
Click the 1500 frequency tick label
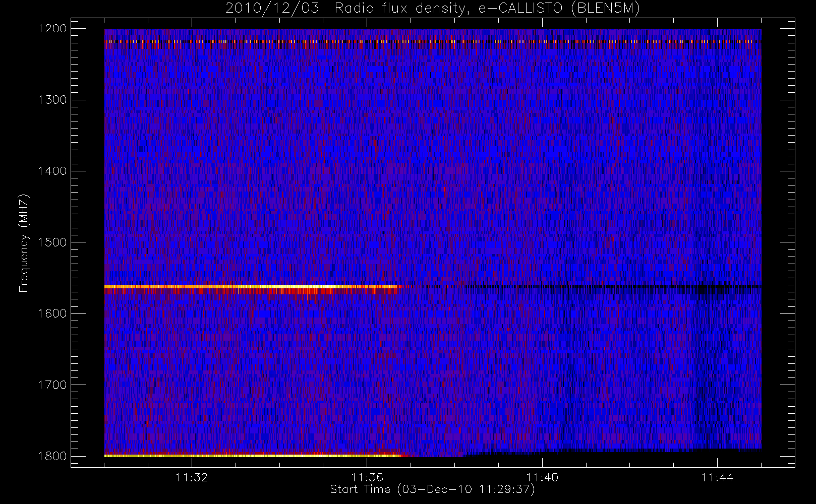(x=52, y=242)
